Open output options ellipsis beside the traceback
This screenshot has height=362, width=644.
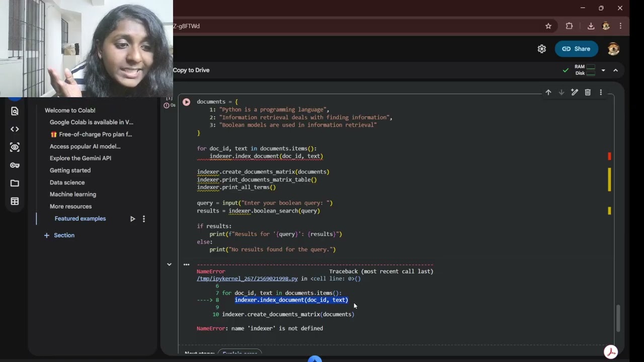[187, 264]
